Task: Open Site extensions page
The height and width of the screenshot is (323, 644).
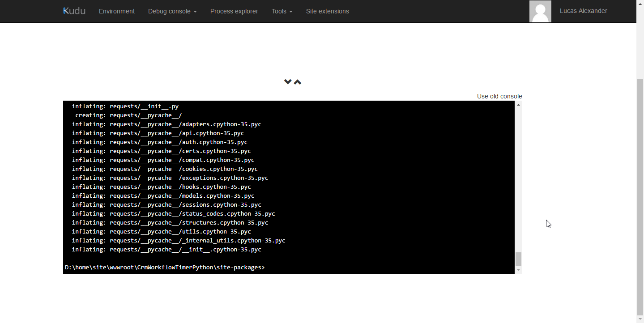Action: pos(328,11)
